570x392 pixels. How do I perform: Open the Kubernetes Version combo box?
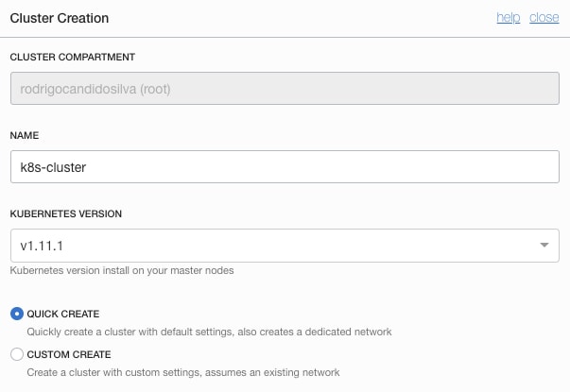point(284,246)
